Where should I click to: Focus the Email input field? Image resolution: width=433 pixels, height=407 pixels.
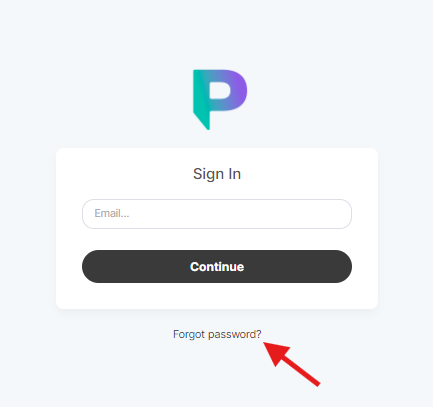(x=217, y=214)
